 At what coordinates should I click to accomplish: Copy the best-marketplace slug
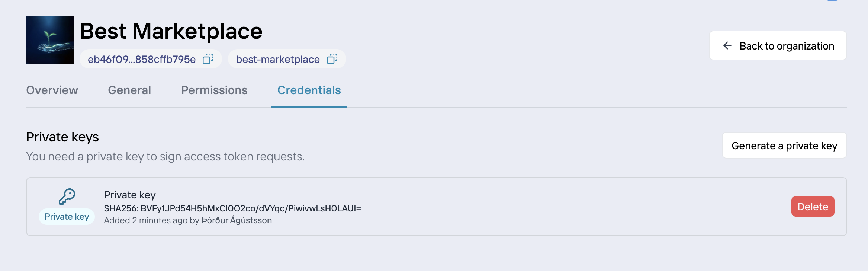(x=332, y=59)
